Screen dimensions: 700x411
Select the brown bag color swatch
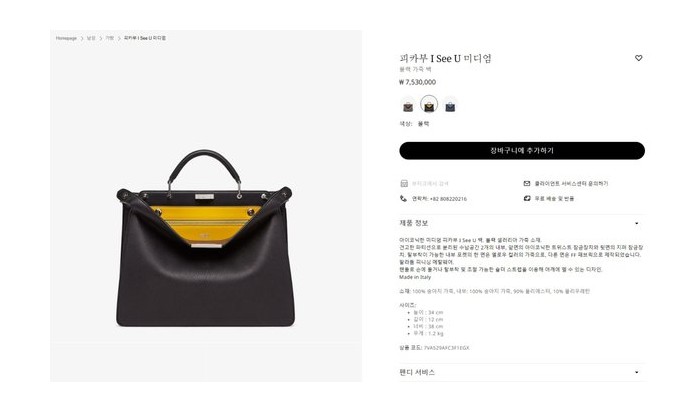tap(408, 107)
